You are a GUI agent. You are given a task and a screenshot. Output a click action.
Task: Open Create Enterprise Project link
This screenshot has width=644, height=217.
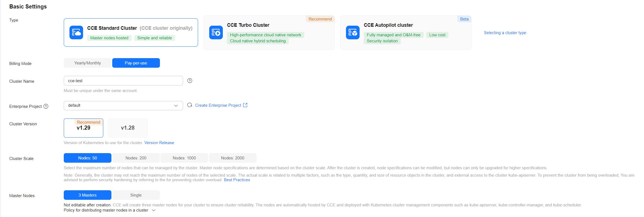[x=218, y=105]
